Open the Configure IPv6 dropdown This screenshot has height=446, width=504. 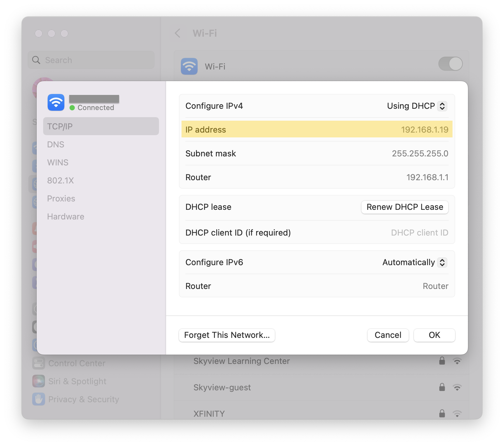click(x=415, y=262)
